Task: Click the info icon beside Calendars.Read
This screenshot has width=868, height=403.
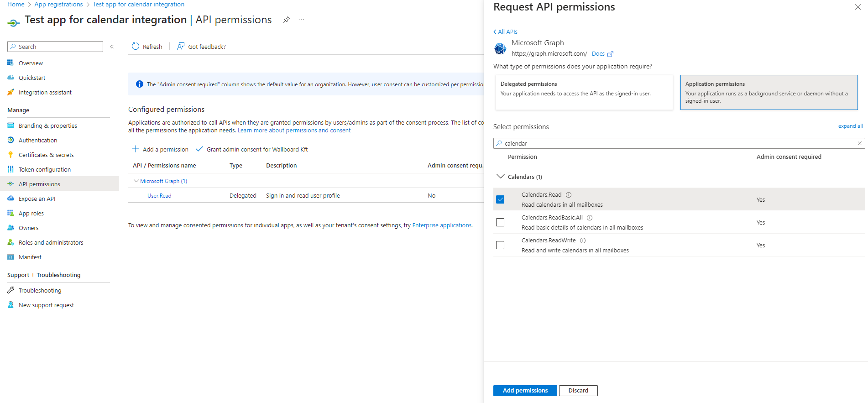Action: coord(569,195)
